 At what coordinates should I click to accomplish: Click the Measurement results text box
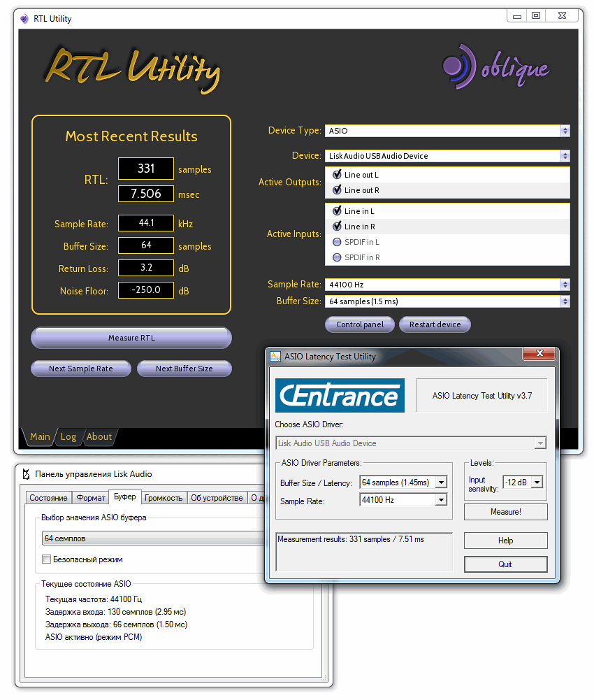(x=364, y=552)
